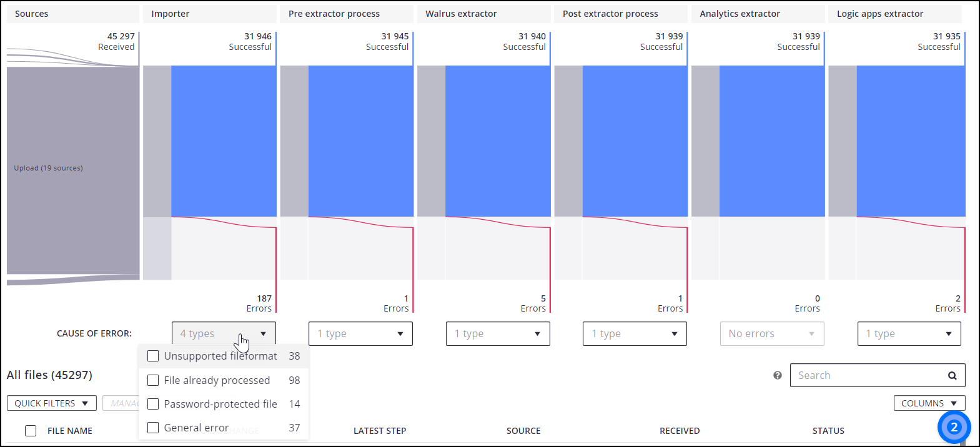Image resolution: width=980 pixels, height=447 pixels.
Task: Open the Post extractor process error dropdown
Action: coord(634,333)
